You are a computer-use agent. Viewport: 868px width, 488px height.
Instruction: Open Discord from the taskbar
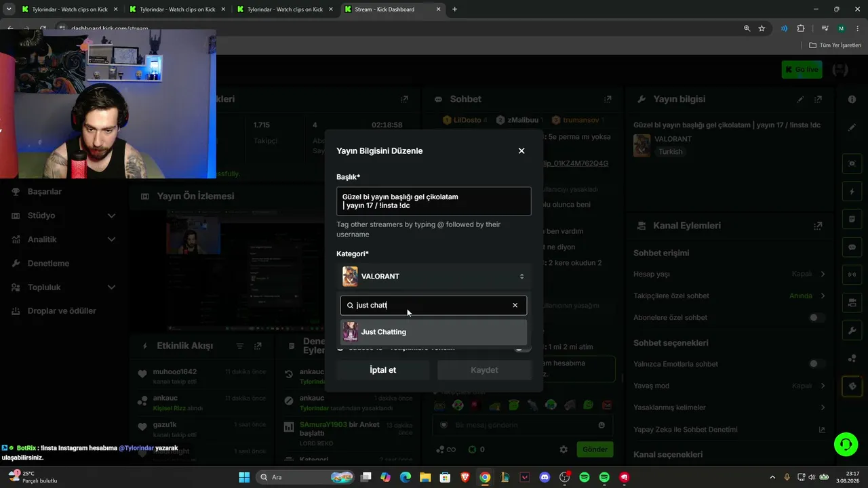tap(545, 477)
